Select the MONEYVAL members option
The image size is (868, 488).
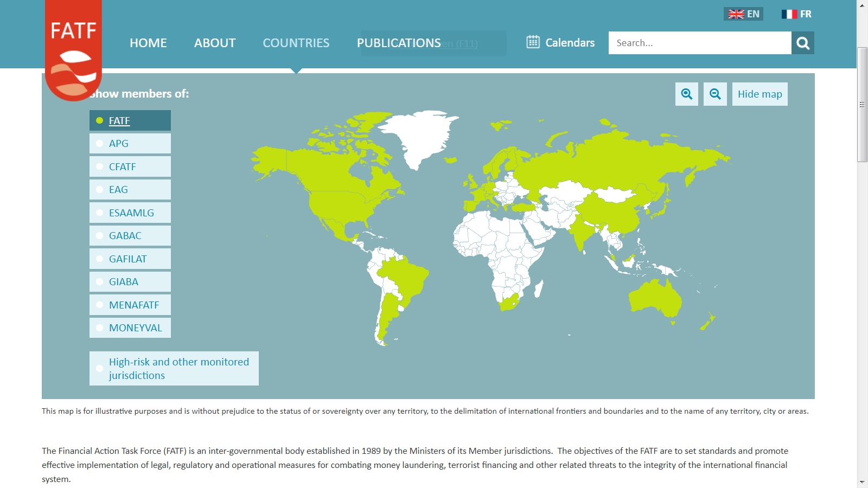(130, 328)
